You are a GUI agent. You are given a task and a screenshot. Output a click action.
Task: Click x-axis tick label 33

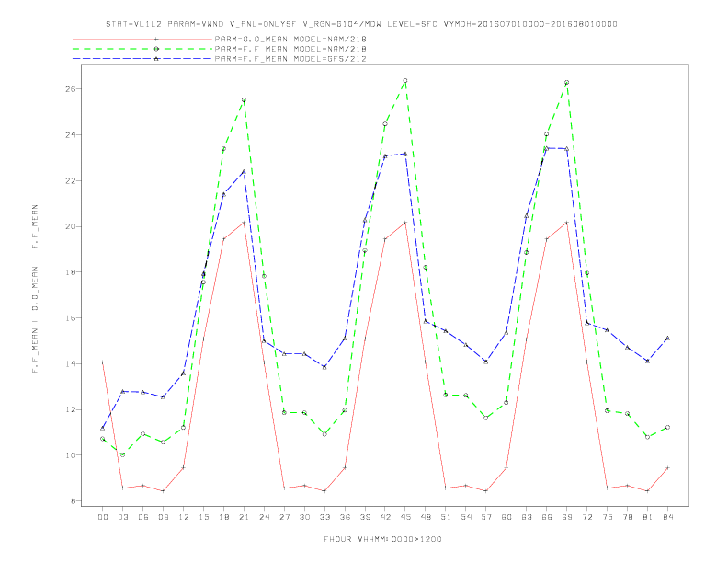click(324, 517)
